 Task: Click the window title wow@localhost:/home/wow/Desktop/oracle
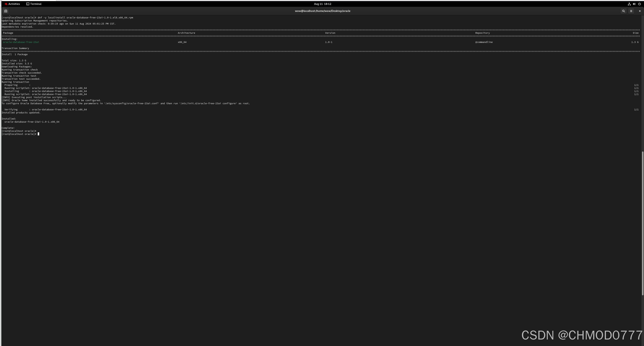point(322,11)
